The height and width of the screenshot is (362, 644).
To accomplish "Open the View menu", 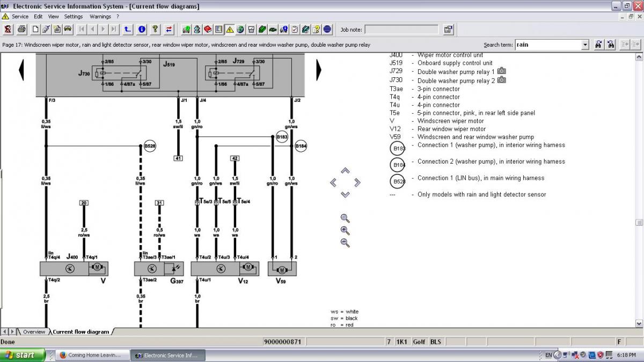I will click(x=53, y=17).
